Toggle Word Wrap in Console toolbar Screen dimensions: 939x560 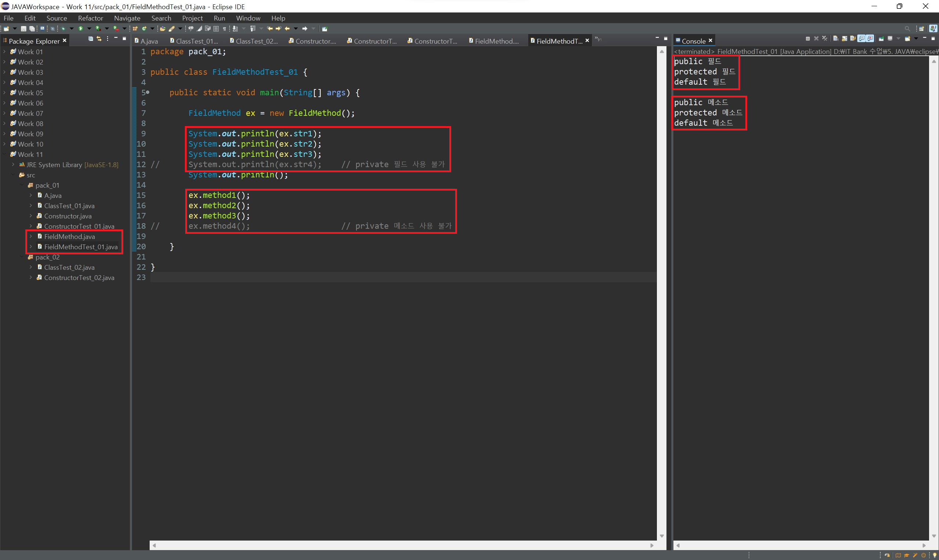[x=853, y=38]
